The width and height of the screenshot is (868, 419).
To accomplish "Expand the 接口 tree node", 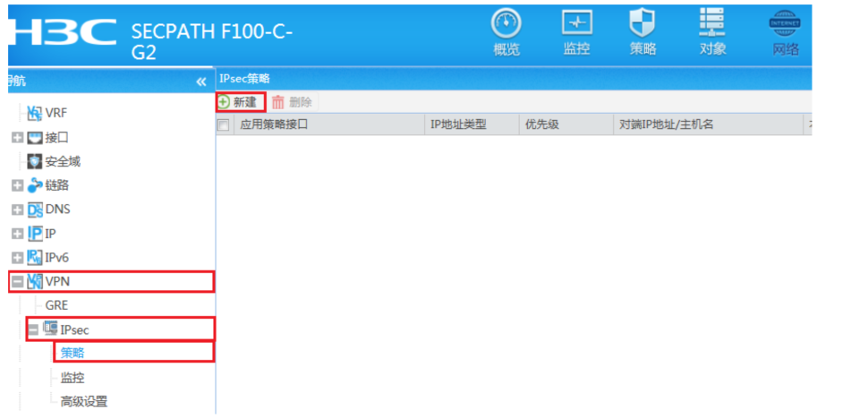I will pyautogui.click(x=18, y=138).
